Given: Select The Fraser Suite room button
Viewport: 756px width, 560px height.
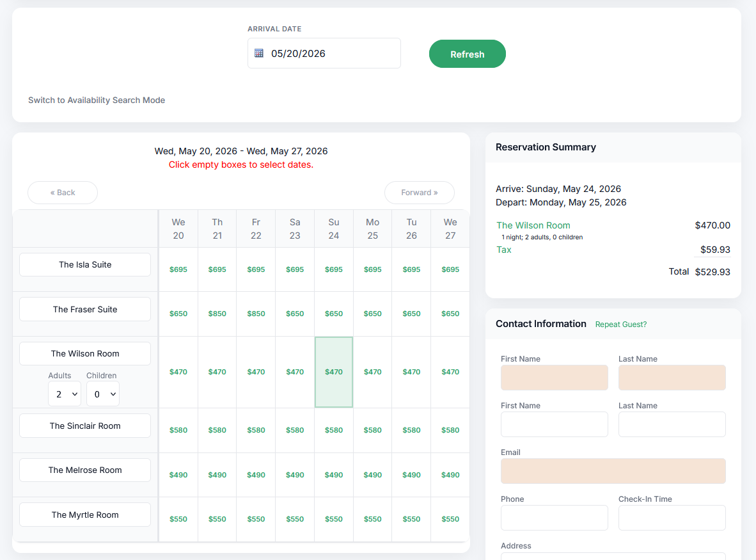Looking at the screenshot, I should point(85,309).
